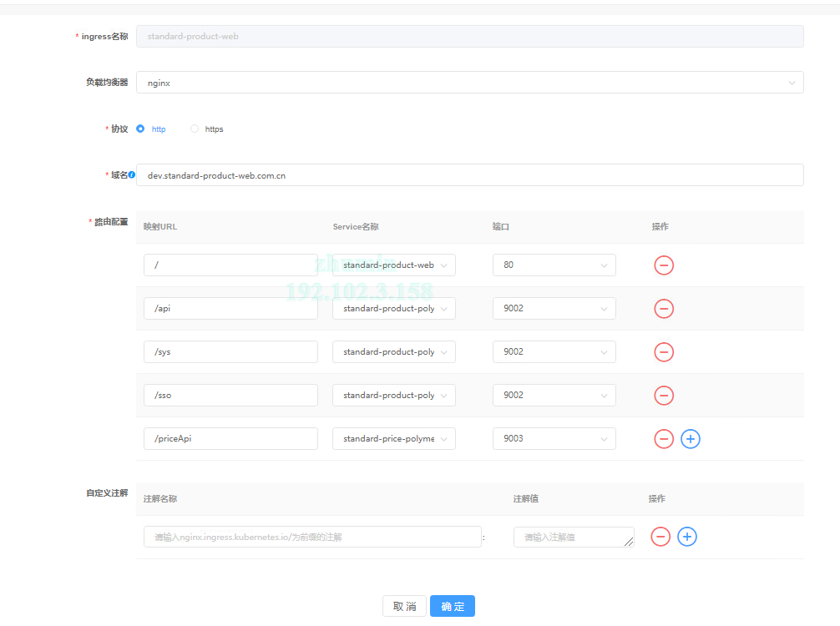Screen dimensions: 840x626
Task: Open the standard-price-polyme service dropdown
Action: pyautogui.click(x=394, y=438)
